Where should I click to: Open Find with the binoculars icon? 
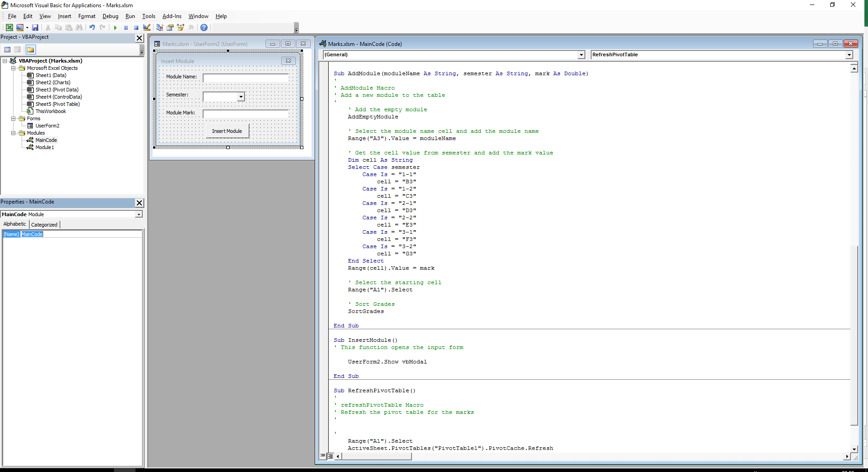click(79, 27)
